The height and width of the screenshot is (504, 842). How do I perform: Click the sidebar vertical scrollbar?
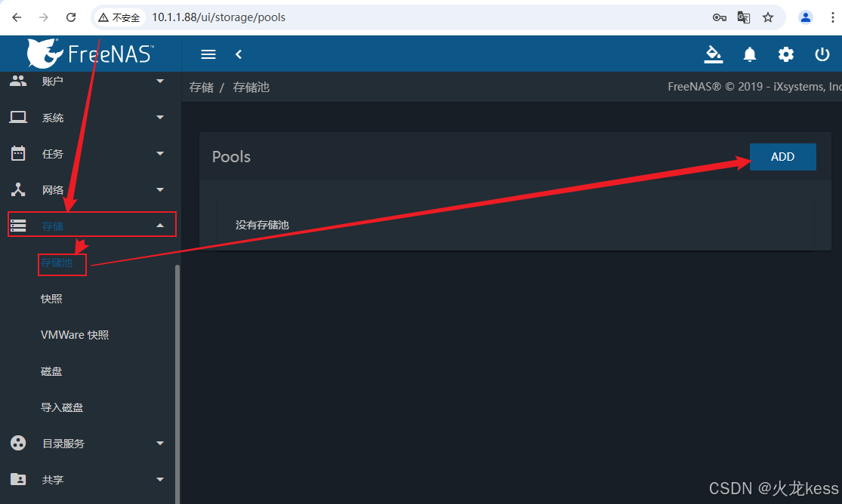pos(177,384)
